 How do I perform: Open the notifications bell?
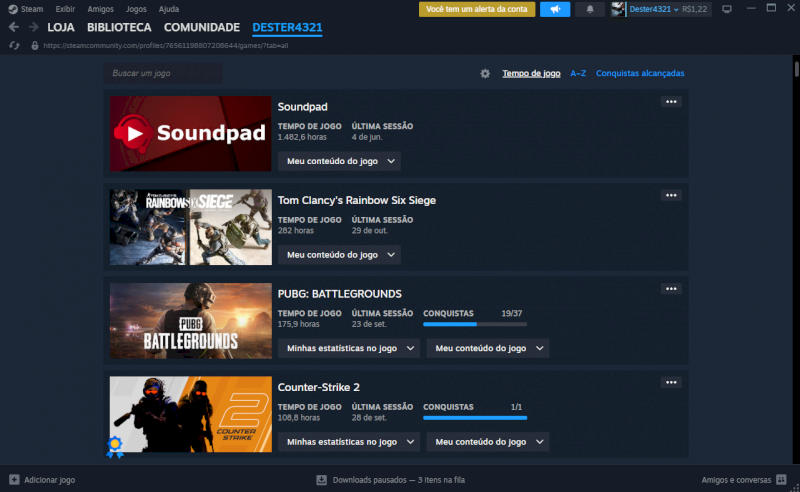pos(589,9)
